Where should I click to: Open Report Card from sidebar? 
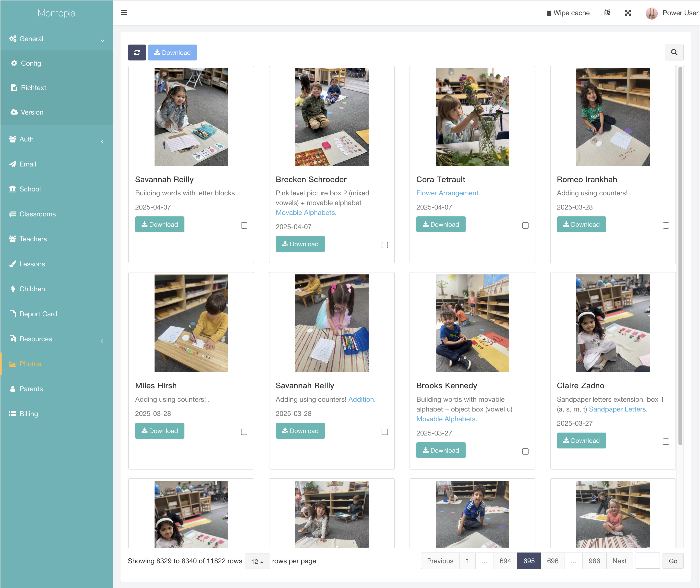(x=38, y=314)
